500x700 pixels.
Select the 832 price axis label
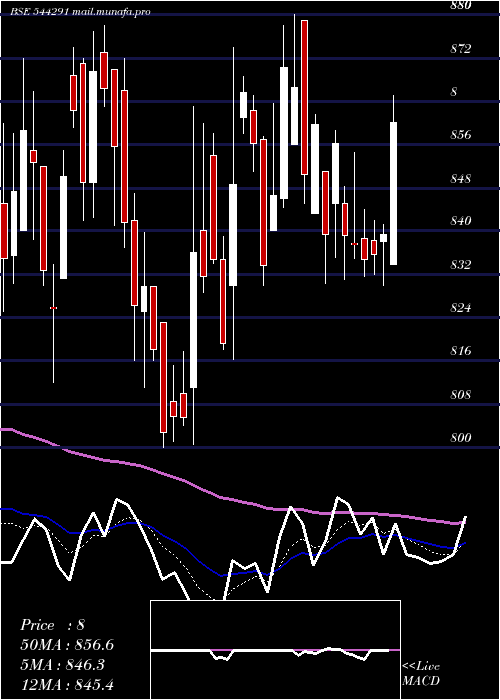[460, 265]
